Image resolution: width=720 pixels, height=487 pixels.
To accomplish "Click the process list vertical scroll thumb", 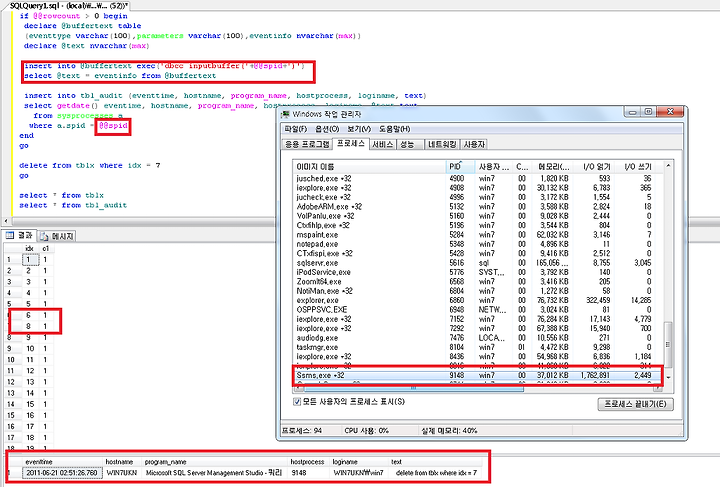I will pos(668,344).
